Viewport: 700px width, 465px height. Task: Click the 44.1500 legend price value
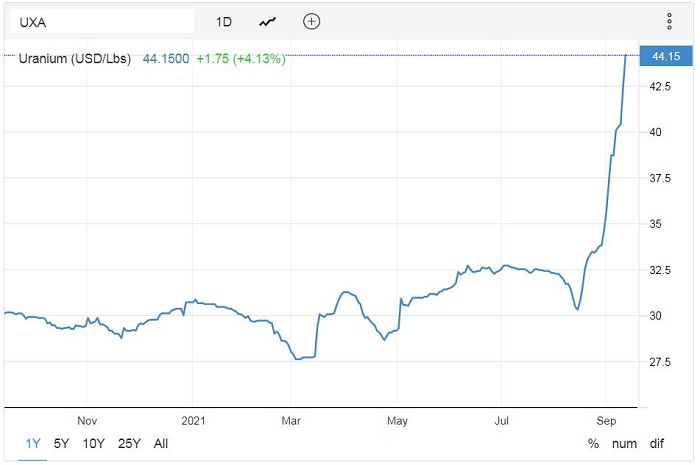click(x=165, y=59)
